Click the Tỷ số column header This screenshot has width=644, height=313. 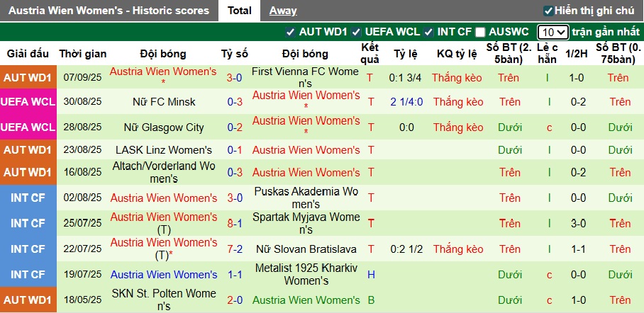pos(235,54)
